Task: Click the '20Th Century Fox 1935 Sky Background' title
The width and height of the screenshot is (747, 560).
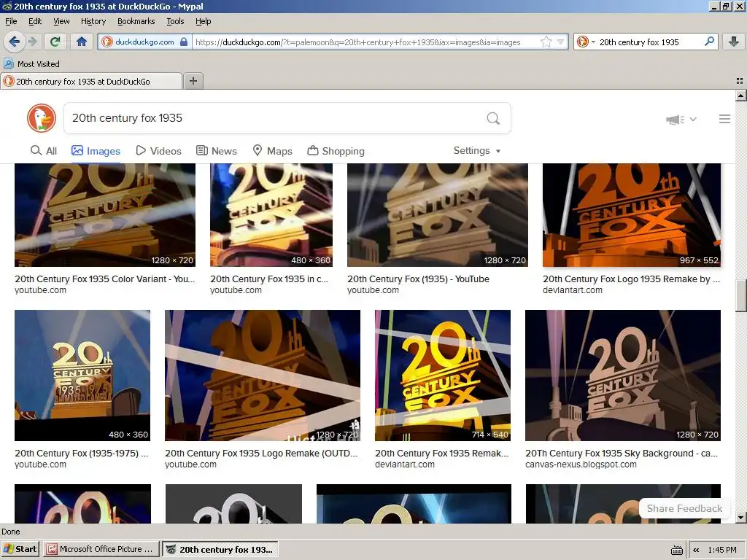Action: tap(622, 454)
